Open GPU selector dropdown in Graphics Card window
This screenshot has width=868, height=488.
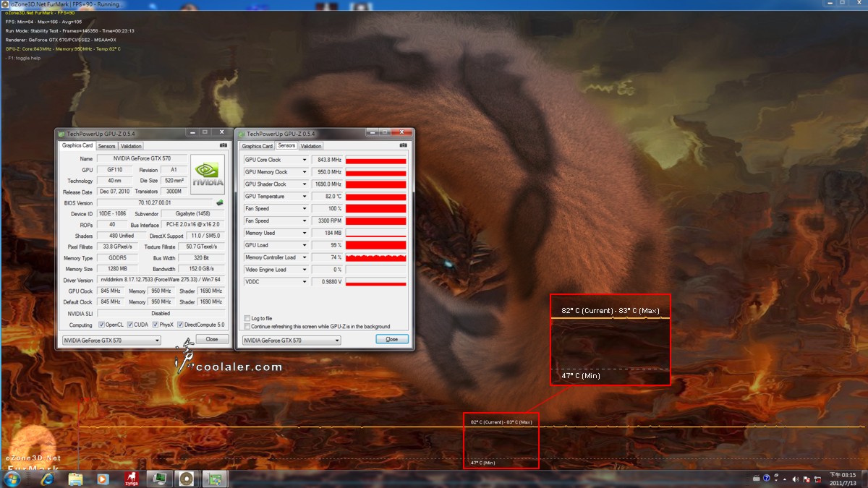click(111, 341)
